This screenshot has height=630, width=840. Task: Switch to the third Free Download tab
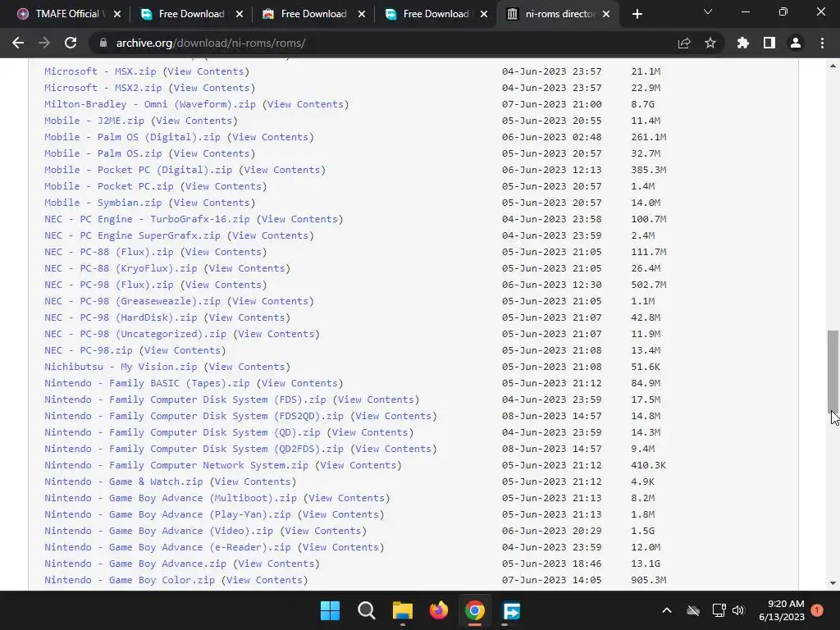tap(436, 14)
